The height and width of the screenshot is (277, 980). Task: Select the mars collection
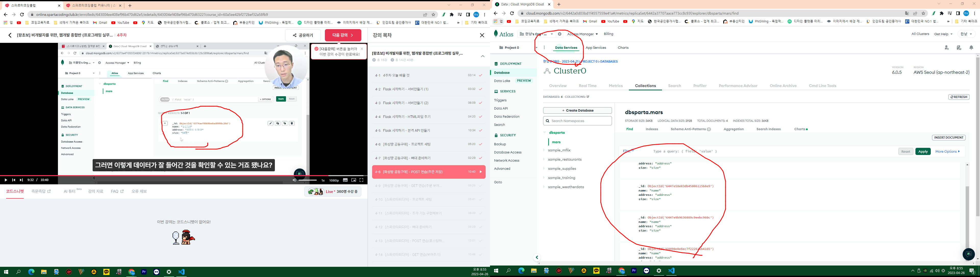click(556, 142)
